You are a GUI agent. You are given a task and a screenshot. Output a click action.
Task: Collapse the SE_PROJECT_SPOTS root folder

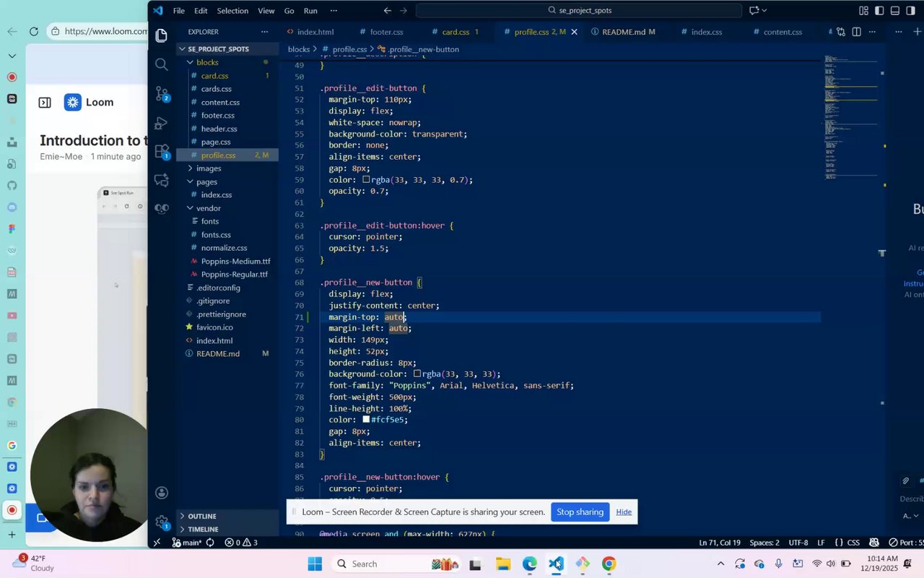(227, 49)
